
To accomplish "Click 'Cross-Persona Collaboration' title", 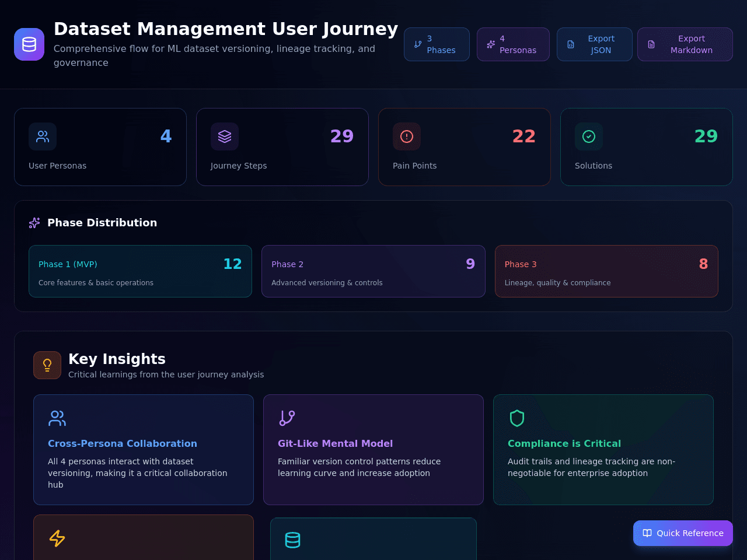I will tap(123, 443).
